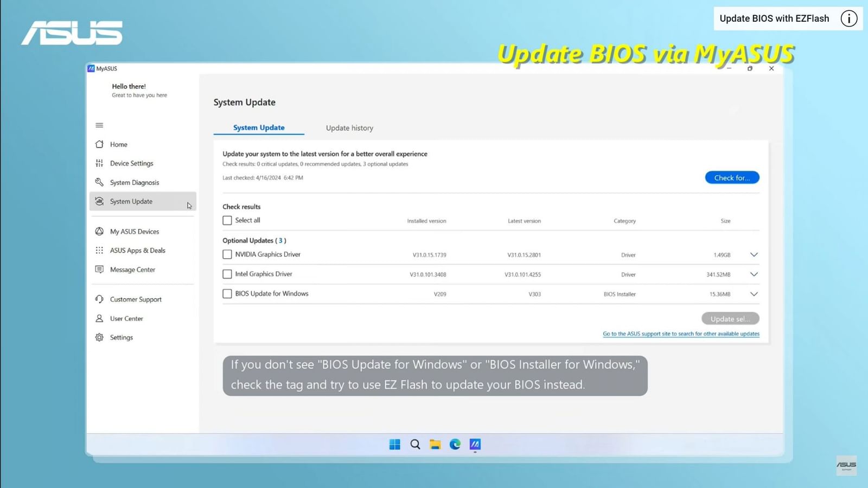Click the Check for updates button
The height and width of the screenshot is (488, 868).
click(732, 177)
